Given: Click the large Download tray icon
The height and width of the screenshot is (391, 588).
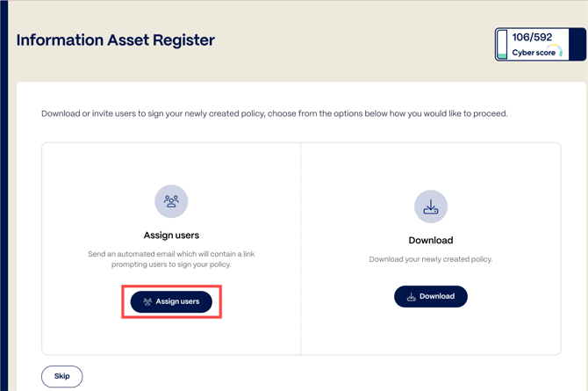Looking at the screenshot, I should pos(431,206).
